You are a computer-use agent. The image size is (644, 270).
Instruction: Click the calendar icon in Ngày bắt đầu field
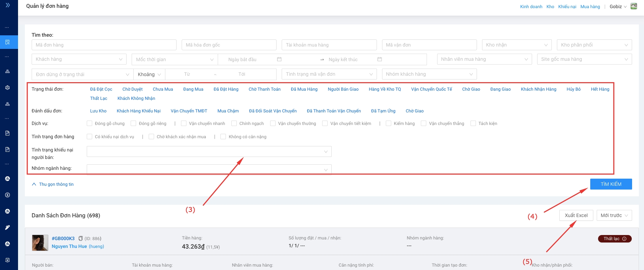(279, 59)
